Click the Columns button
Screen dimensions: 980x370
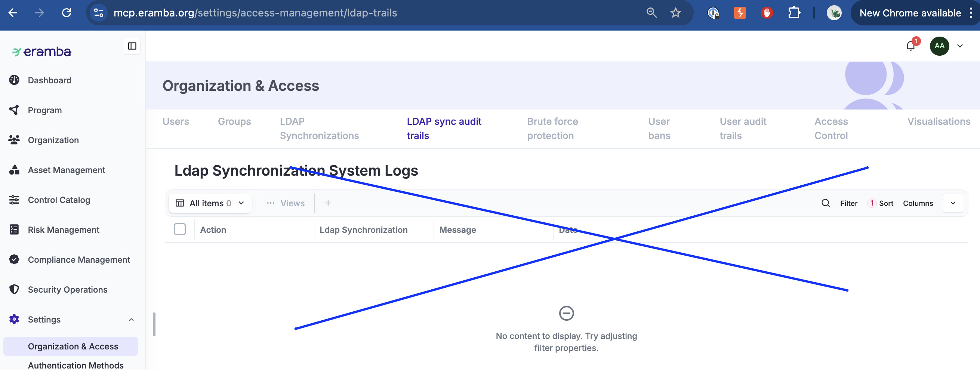tap(918, 203)
